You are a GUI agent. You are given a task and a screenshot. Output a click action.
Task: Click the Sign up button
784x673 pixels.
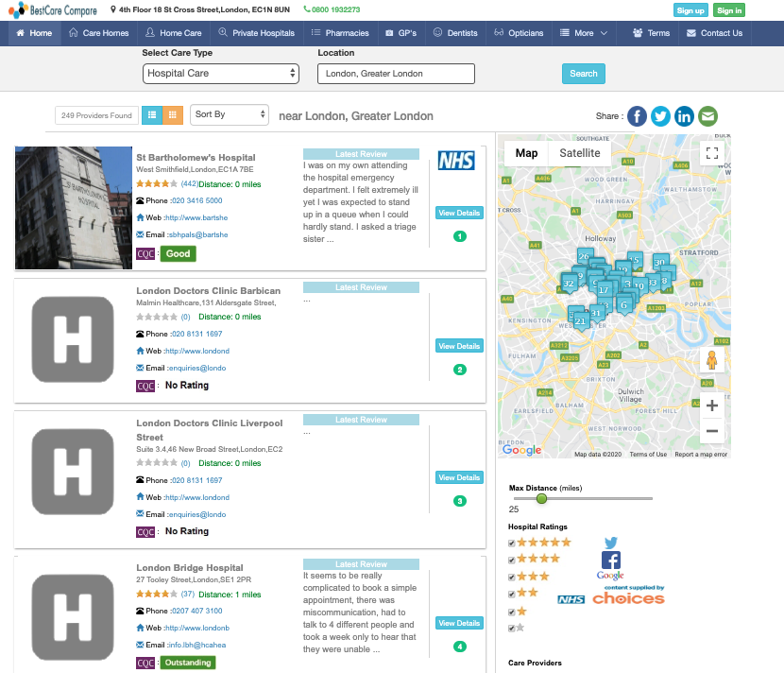click(x=690, y=10)
